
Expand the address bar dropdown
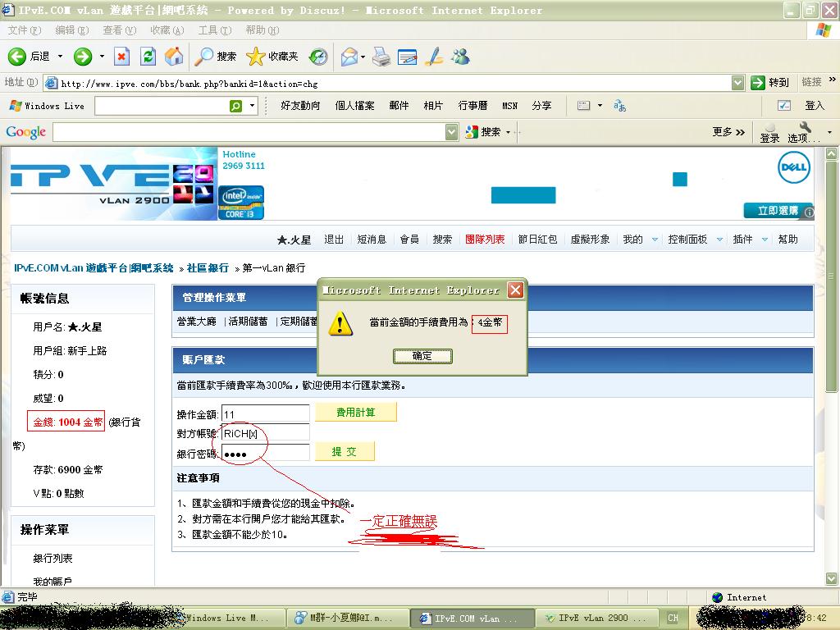click(737, 83)
